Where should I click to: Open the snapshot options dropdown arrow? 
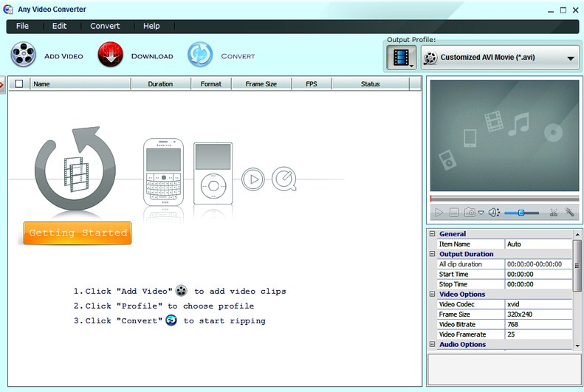(481, 213)
